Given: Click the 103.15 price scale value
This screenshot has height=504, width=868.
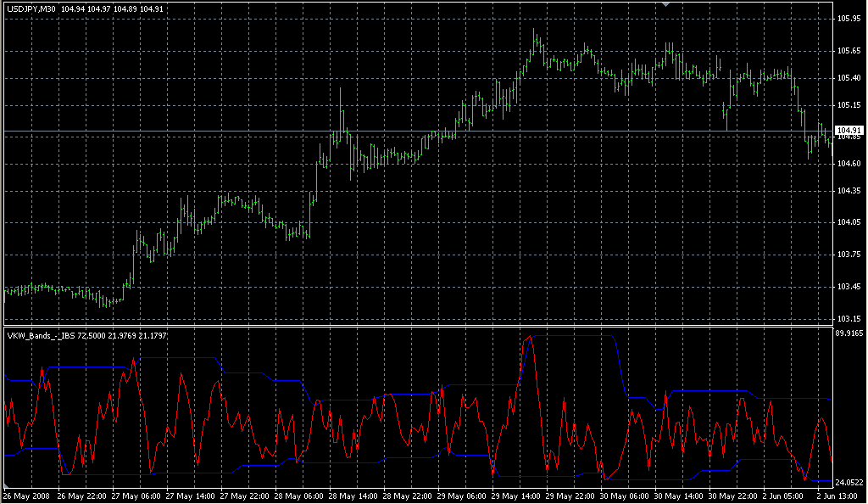Looking at the screenshot, I should coord(849,319).
